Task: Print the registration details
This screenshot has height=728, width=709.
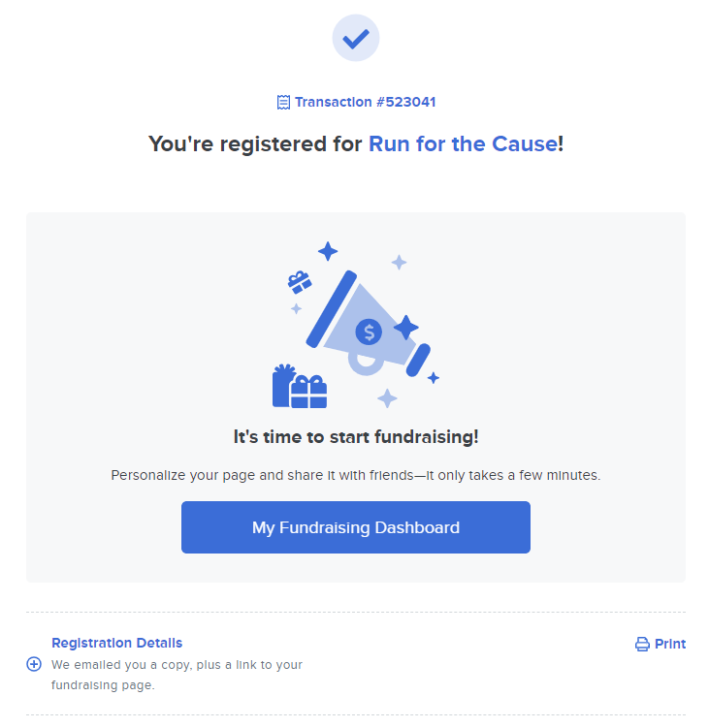Action: (x=661, y=644)
